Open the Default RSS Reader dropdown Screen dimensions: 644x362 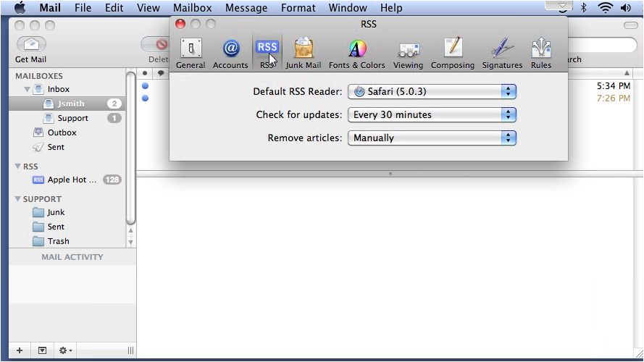432,91
